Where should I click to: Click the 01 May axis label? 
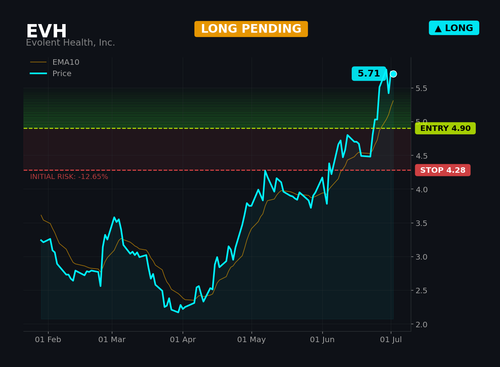(251, 340)
